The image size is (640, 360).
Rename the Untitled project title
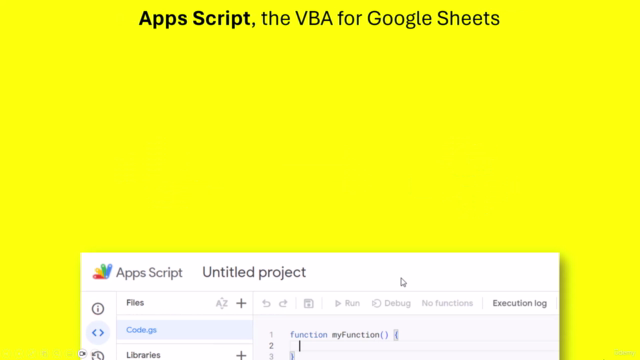pos(254,272)
